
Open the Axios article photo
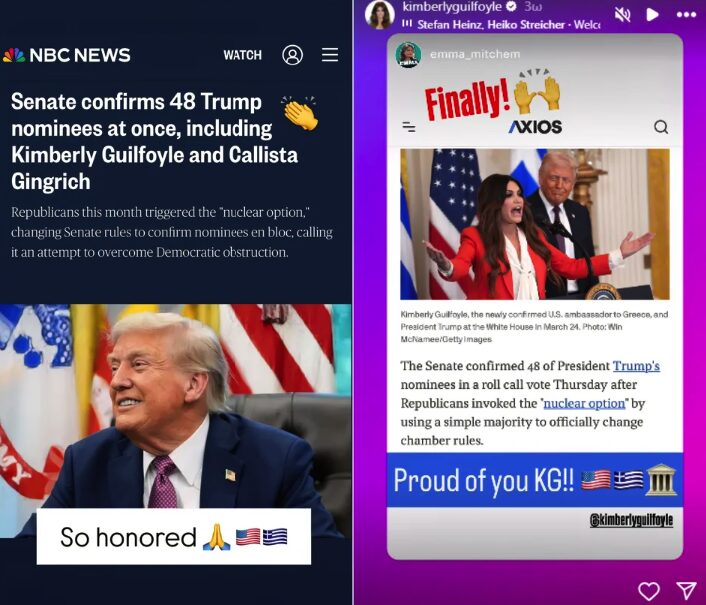(x=535, y=224)
